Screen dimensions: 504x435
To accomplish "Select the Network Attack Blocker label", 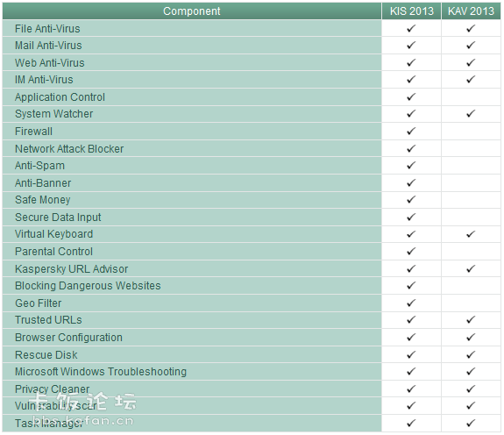I will pos(69,148).
